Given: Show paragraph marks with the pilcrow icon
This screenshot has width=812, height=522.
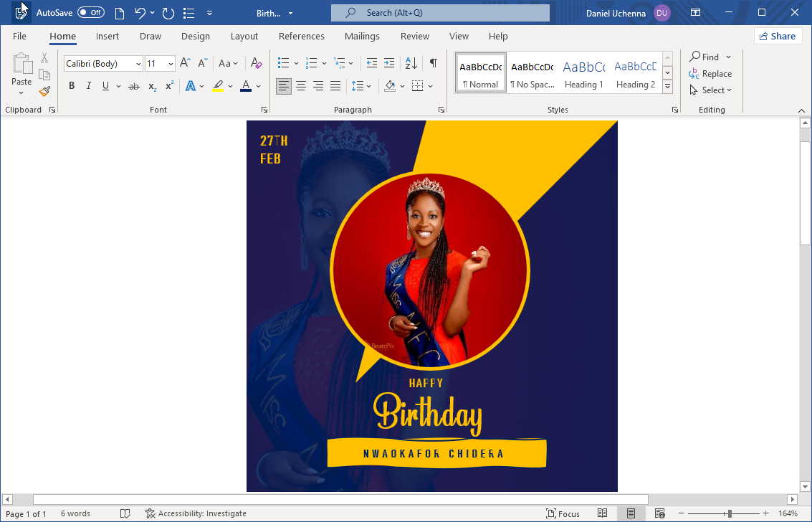Looking at the screenshot, I should click(x=433, y=63).
